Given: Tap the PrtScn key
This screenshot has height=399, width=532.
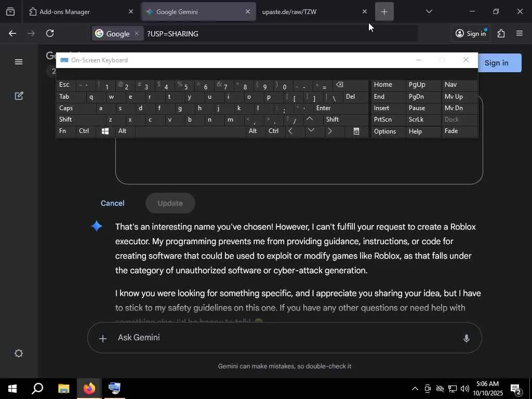Looking at the screenshot, I should tap(388, 119).
